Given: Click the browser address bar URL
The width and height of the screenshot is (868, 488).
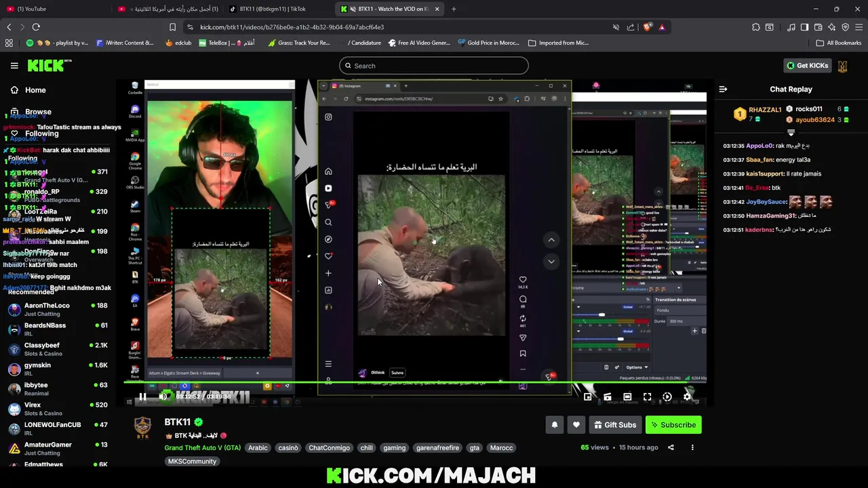Looking at the screenshot, I should tap(292, 27).
